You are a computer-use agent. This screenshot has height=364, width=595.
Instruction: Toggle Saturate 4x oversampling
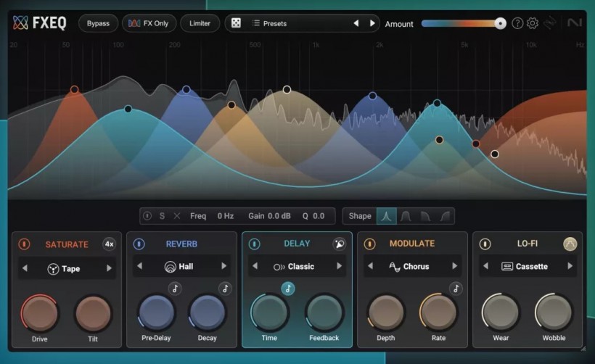pyautogui.click(x=110, y=244)
